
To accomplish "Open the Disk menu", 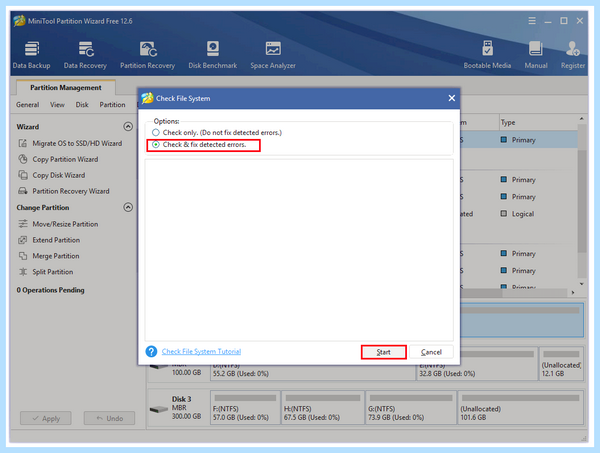I will pyautogui.click(x=82, y=104).
